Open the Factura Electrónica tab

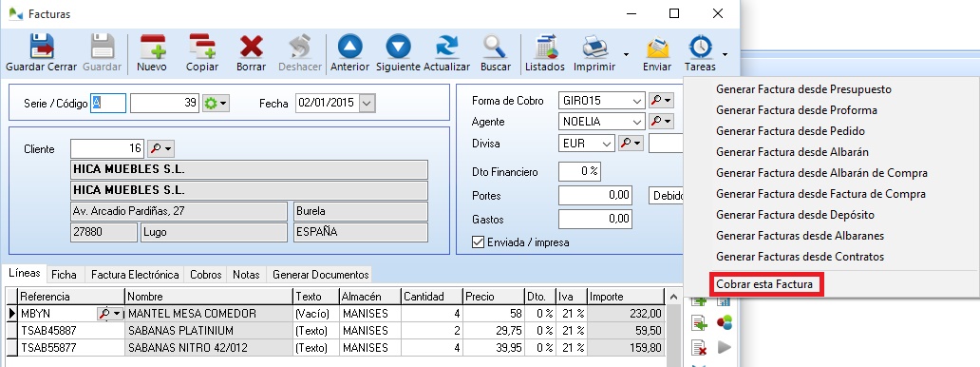(135, 275)
